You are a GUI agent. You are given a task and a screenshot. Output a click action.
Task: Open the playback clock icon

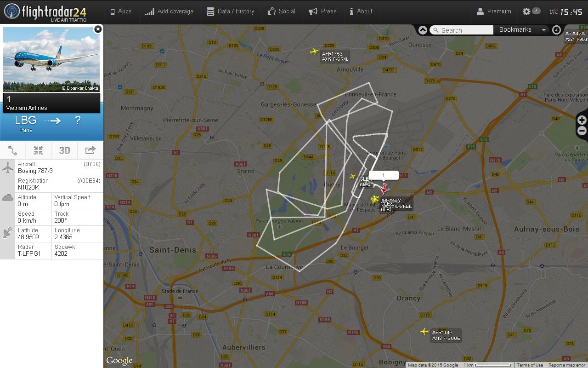pyautogui.click(x=556, y=30)
